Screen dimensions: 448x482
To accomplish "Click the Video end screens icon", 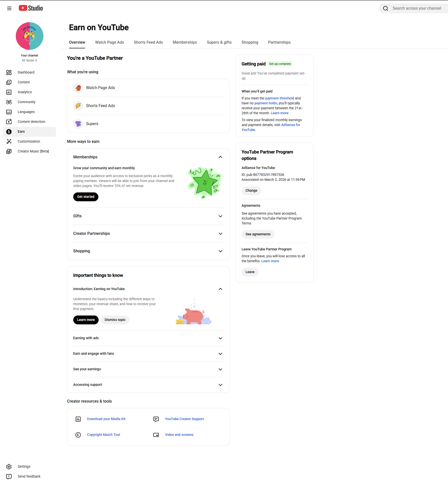I will pos(156,435).
